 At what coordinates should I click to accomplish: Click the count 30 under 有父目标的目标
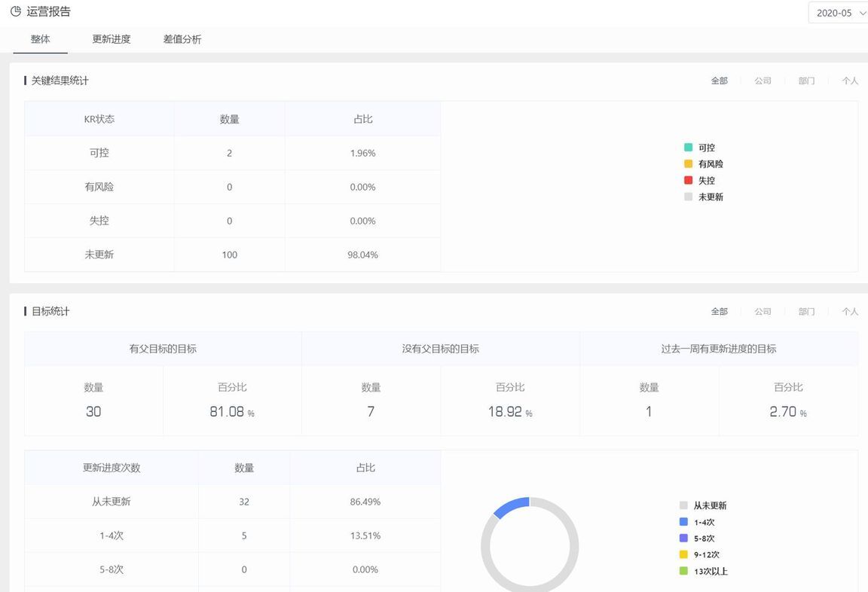pyautogui.click(x=93, y=412)
